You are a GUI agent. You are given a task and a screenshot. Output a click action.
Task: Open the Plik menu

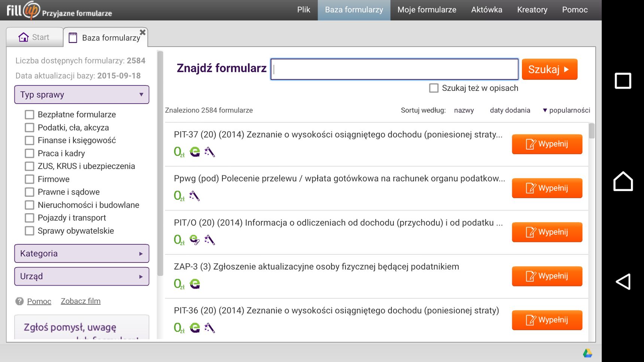coord(304,10)
